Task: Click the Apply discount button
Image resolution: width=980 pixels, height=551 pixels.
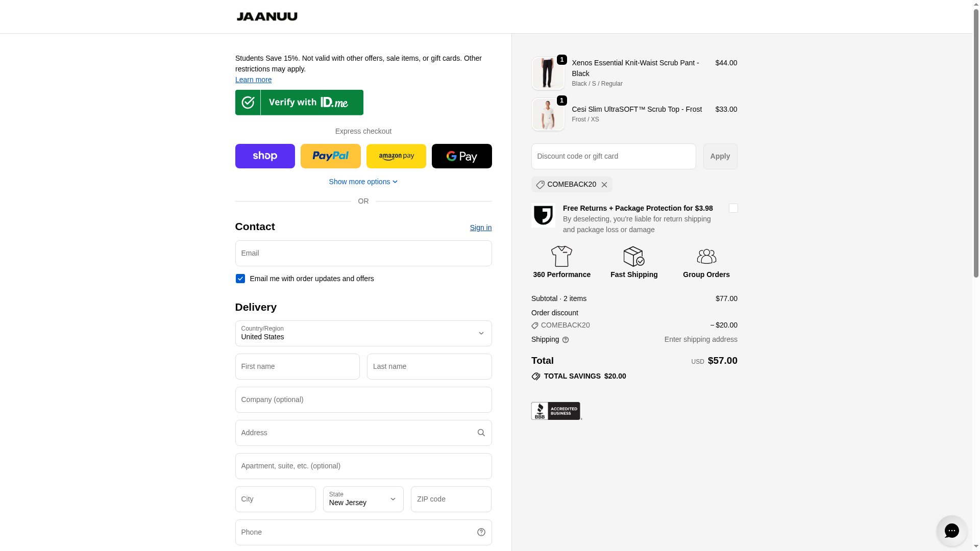Action: (x=720, y=156)
